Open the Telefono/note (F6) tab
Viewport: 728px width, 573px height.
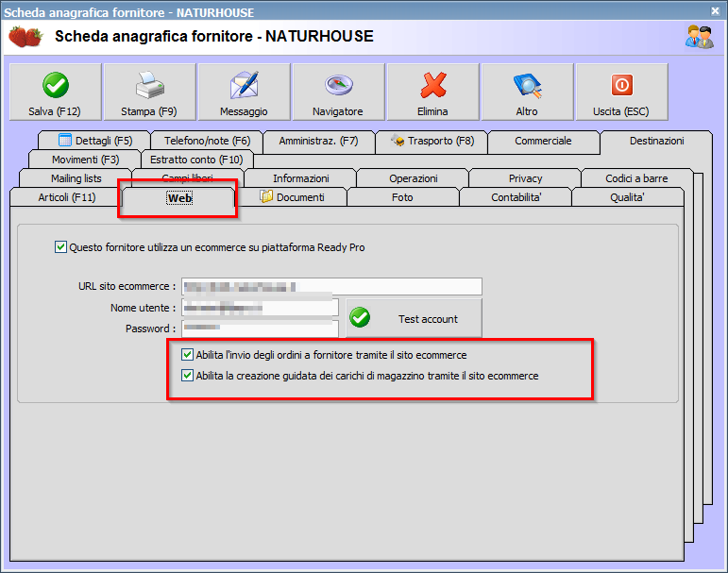point(207,141)
